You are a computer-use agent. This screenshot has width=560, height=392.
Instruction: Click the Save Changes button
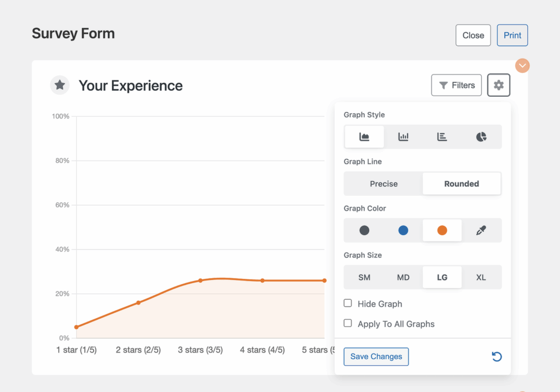376,356
